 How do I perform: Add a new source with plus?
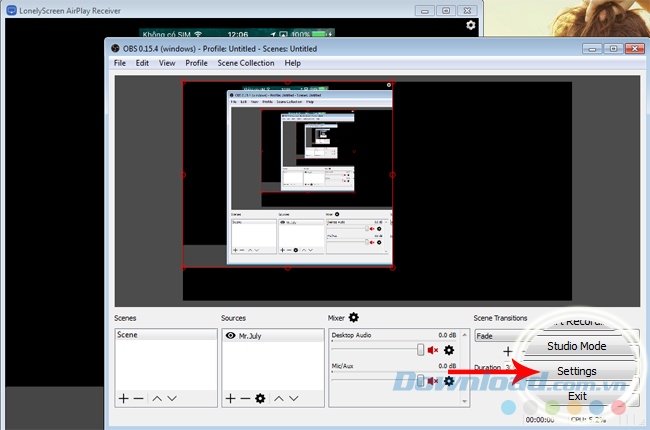pyautogui.click(x=230, y=398)
